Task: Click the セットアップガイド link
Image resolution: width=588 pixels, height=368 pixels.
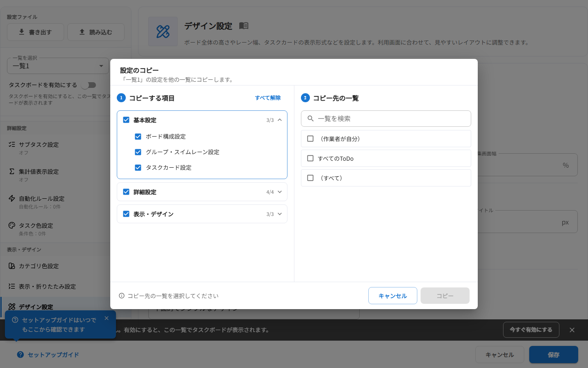Action: coord(53,355)
